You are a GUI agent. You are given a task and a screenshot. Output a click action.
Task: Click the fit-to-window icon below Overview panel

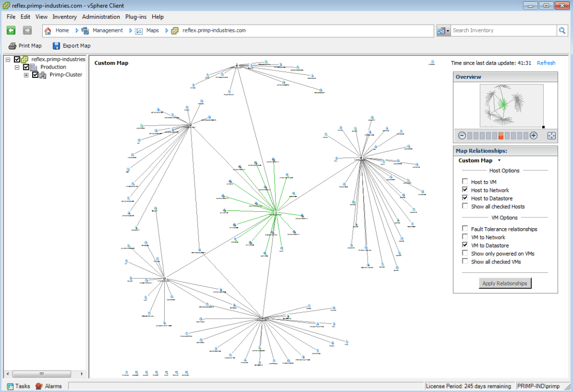pos(551,135)
